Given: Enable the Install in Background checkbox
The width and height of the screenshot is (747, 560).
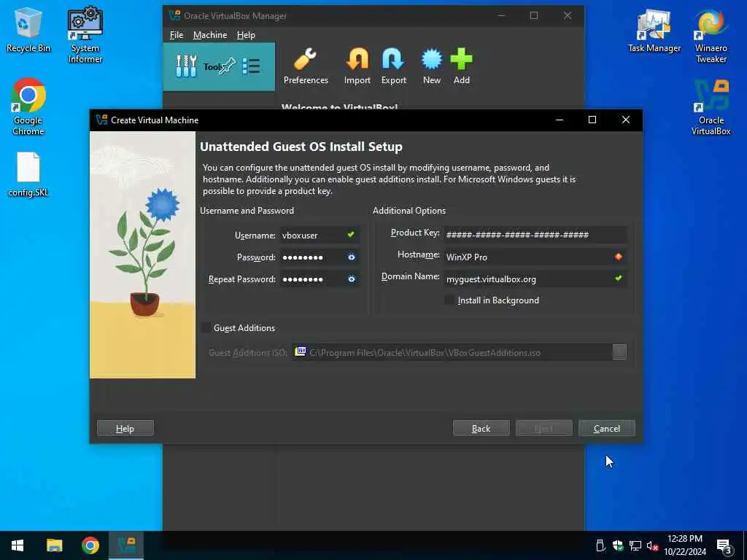Looking at the screenshot, I should coord(449,300).
